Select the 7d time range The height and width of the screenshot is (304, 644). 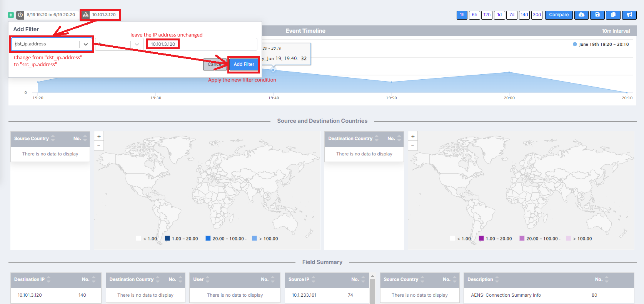point(512,15)
